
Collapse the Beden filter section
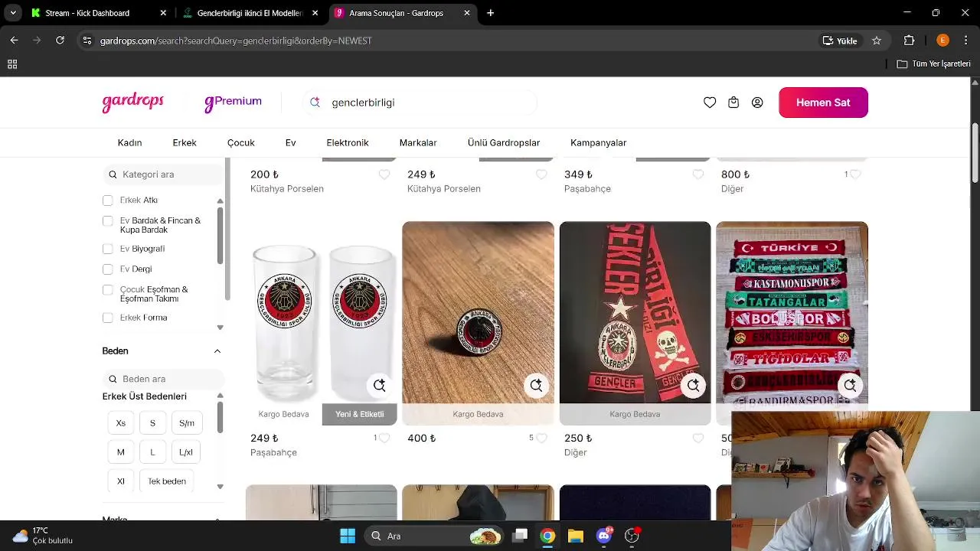[217, 351]
